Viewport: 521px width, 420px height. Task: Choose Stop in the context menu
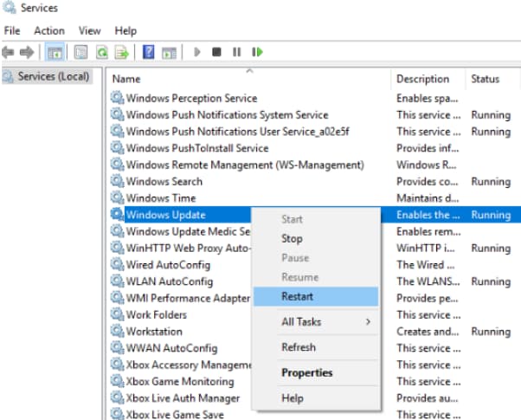(316, 238)
